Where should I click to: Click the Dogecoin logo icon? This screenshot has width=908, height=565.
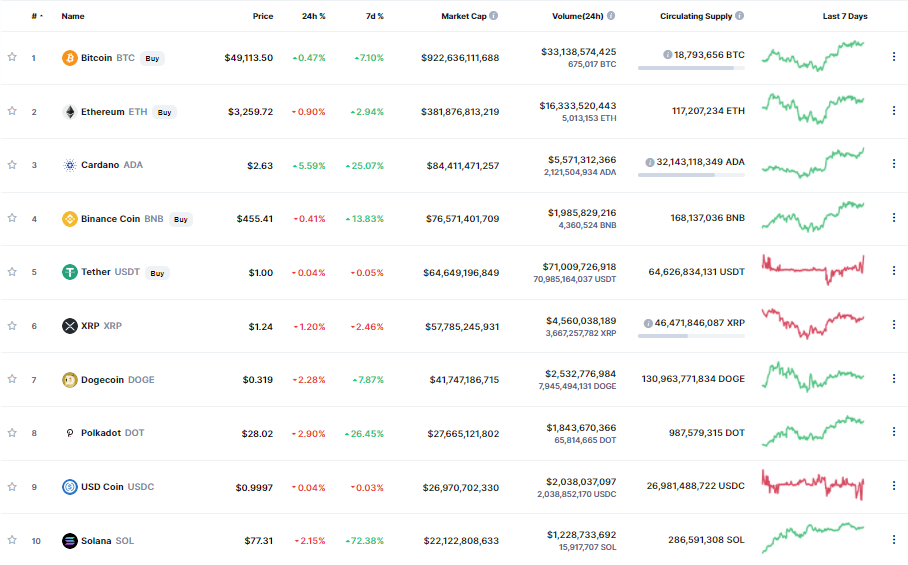tap(69, 380)
